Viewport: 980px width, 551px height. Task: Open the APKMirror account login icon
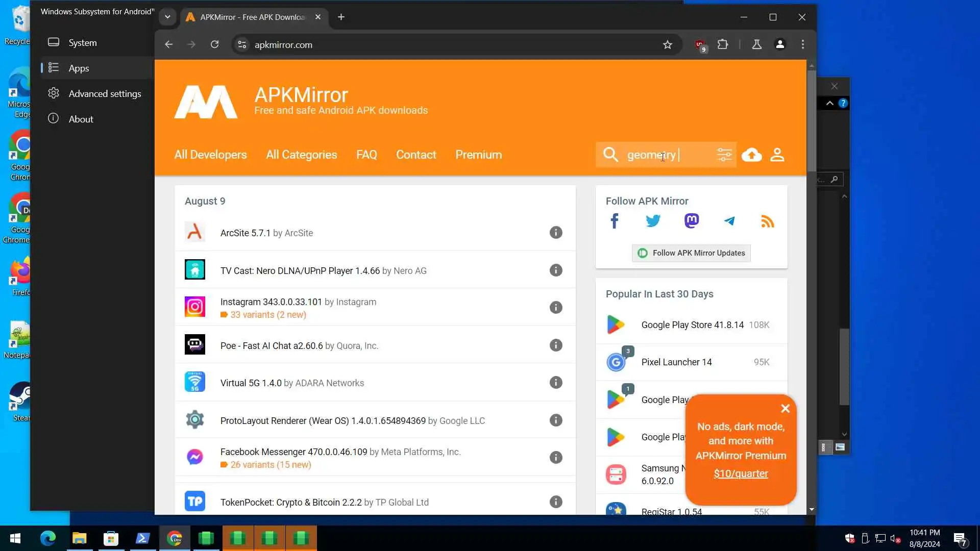pos(777,155)
